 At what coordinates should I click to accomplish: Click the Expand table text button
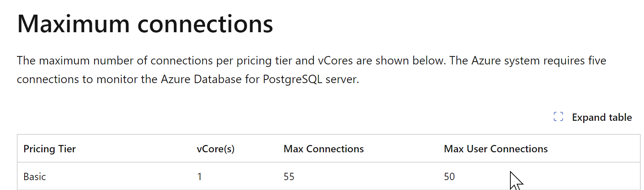(602, 117)
